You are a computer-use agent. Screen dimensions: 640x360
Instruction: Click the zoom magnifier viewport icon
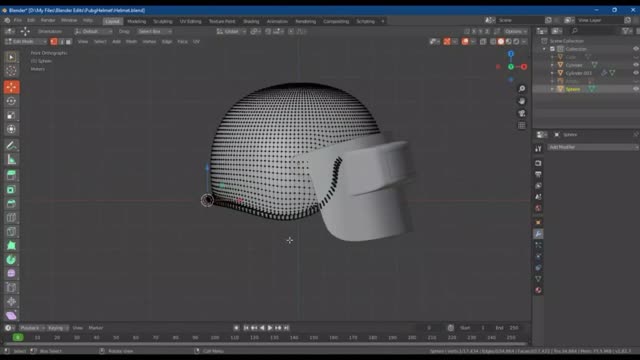pos(522,89)
